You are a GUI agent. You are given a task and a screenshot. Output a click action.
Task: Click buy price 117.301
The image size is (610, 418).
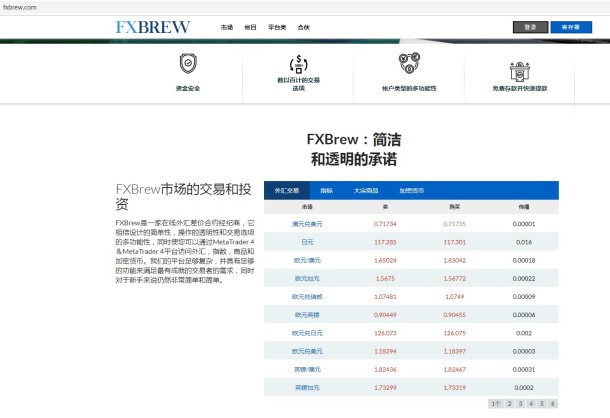pos(454,242)
